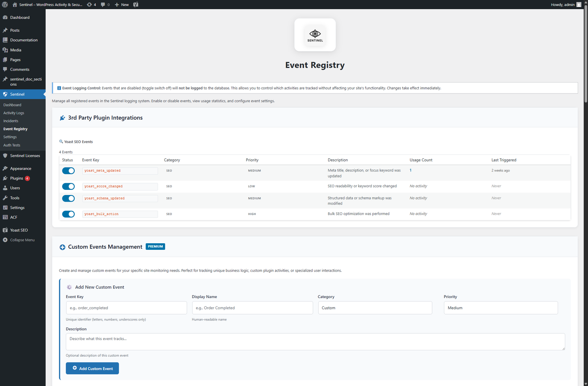Screen dimensions: 588x386
Task: Click the Plugins plug icon in sidebar
Action: pos(5,178)
